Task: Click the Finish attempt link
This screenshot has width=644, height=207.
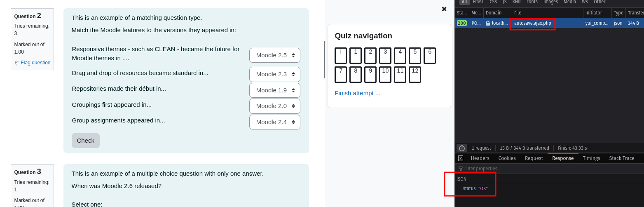Action: coord(358,93)
